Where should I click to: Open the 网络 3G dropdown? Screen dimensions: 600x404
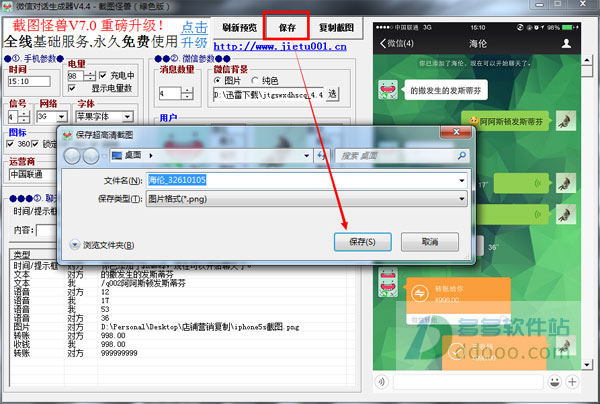point(62,117)
